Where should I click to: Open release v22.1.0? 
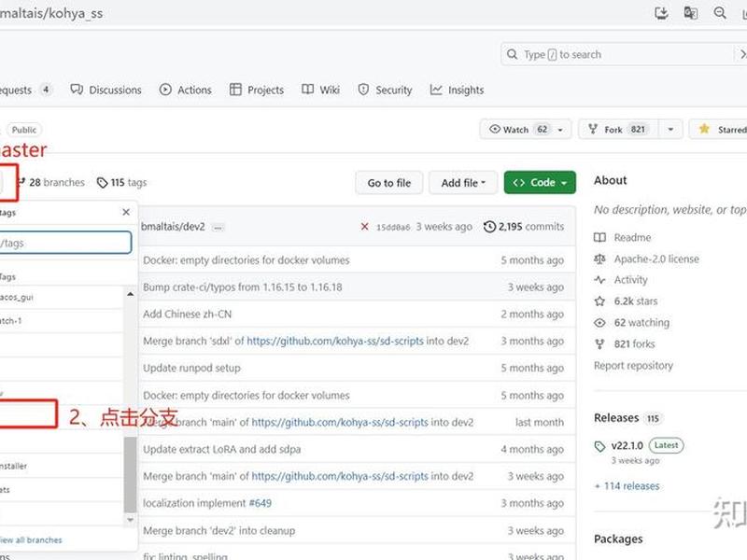pos(627,446)
